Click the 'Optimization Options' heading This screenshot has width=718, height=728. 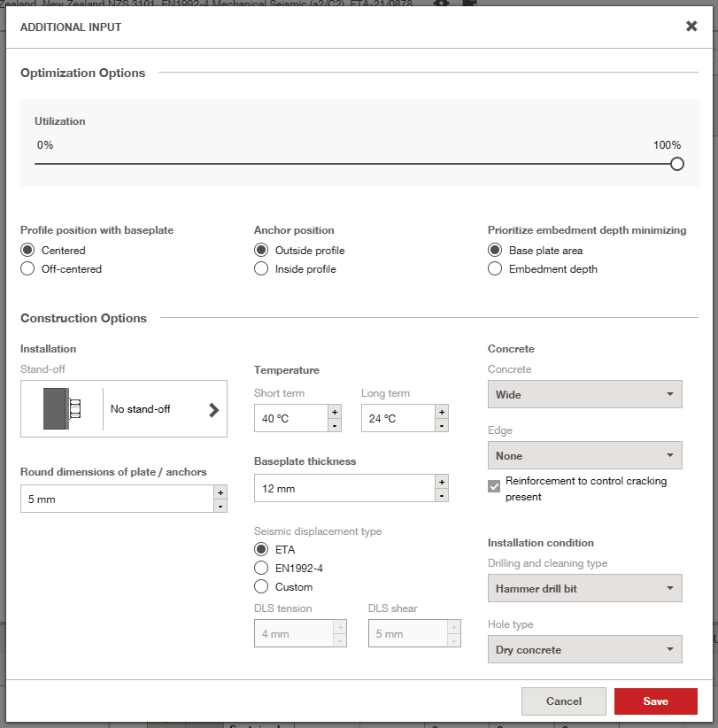pos(82,73)
